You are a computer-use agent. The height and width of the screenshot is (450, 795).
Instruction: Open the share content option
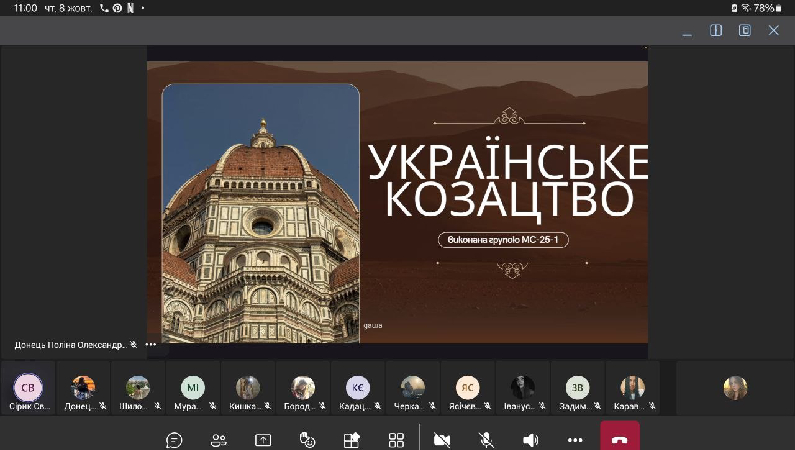[263, 439]
